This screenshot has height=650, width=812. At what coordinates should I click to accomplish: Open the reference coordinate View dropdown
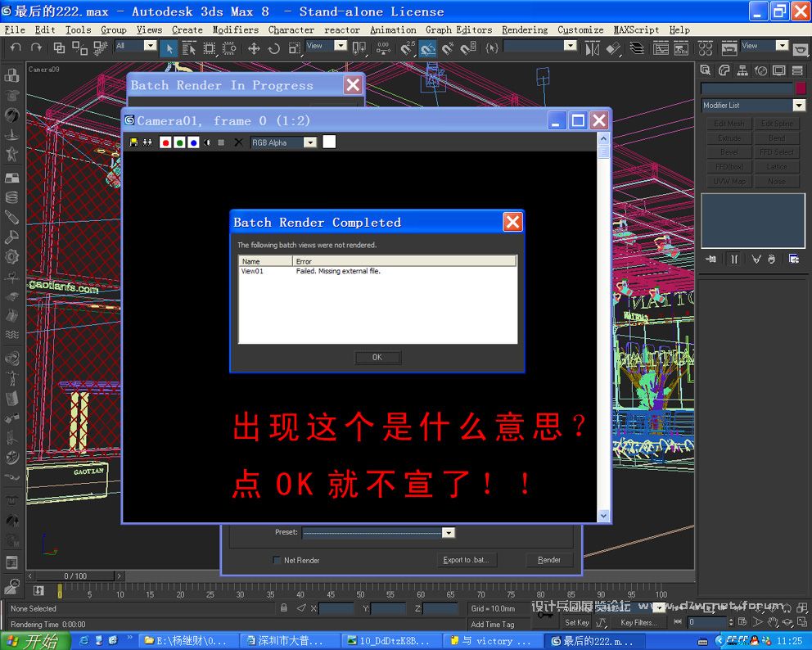341,46
